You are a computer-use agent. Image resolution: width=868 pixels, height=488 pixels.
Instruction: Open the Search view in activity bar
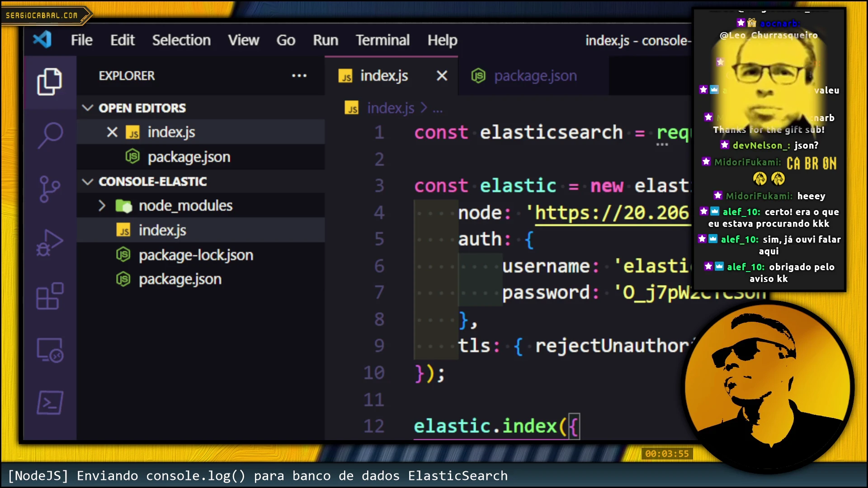pos(50,135)
